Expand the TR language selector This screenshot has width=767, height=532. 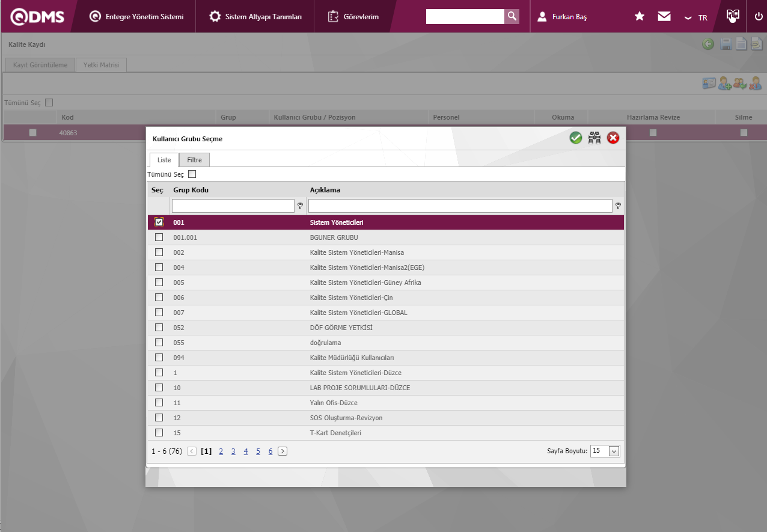tap(697, 17)
